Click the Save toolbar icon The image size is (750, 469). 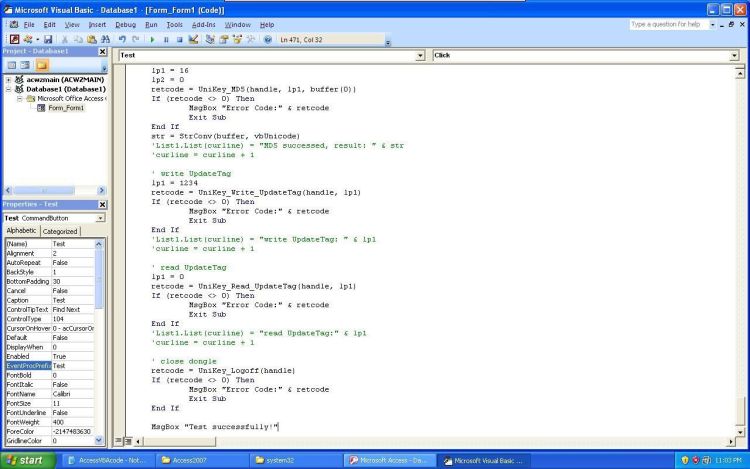tap(48, 39)
